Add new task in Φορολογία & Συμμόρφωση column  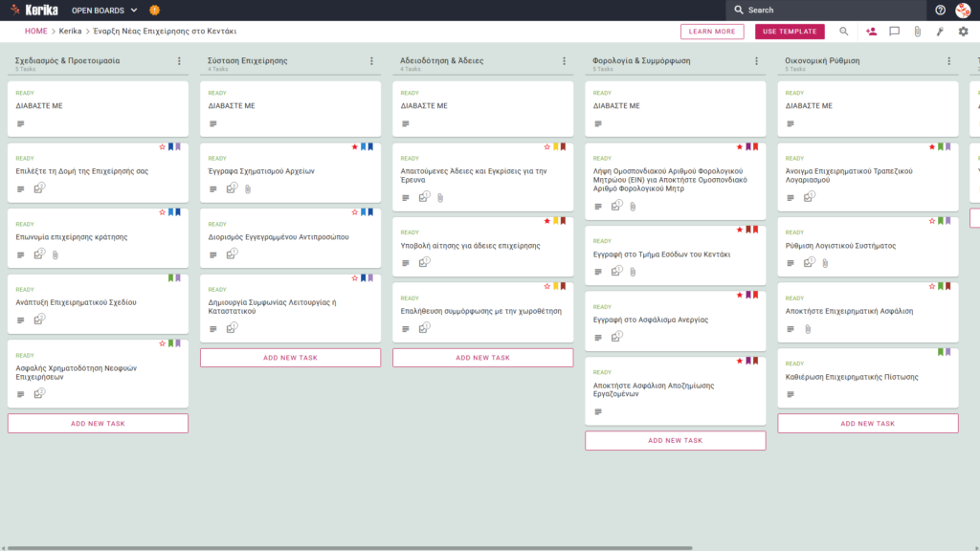(676, 440)
